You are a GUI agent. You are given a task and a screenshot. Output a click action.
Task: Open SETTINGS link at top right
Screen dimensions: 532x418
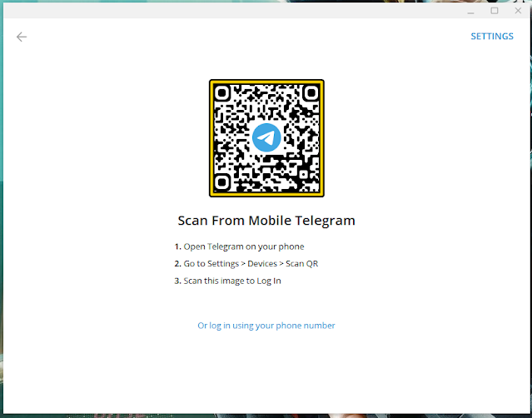[492, 37]
